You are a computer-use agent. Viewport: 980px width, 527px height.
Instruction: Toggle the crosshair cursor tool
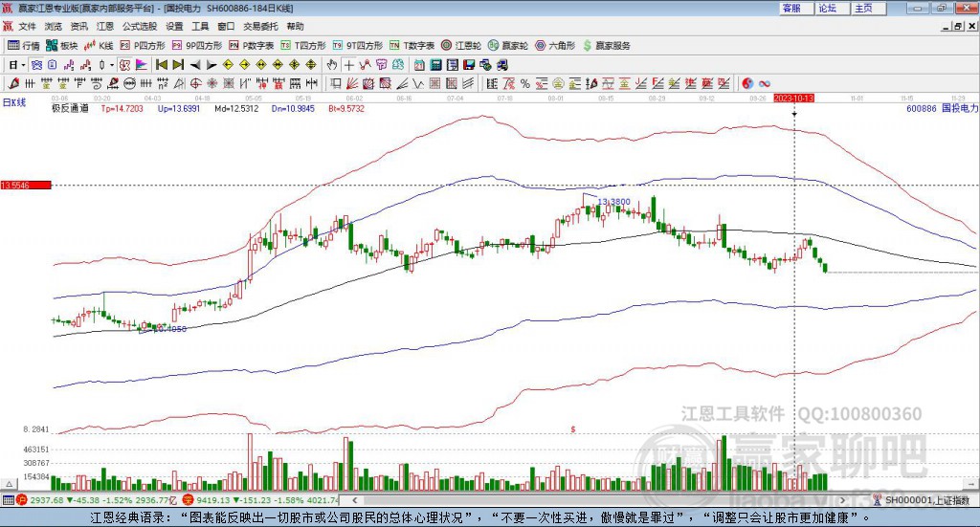349,65
